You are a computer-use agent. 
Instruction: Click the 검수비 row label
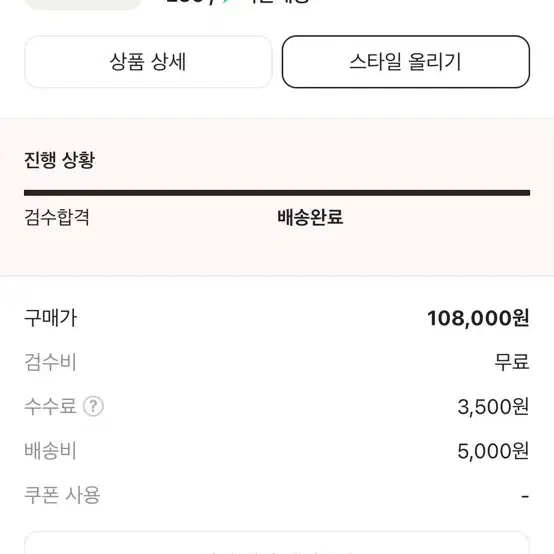[50, 362]
